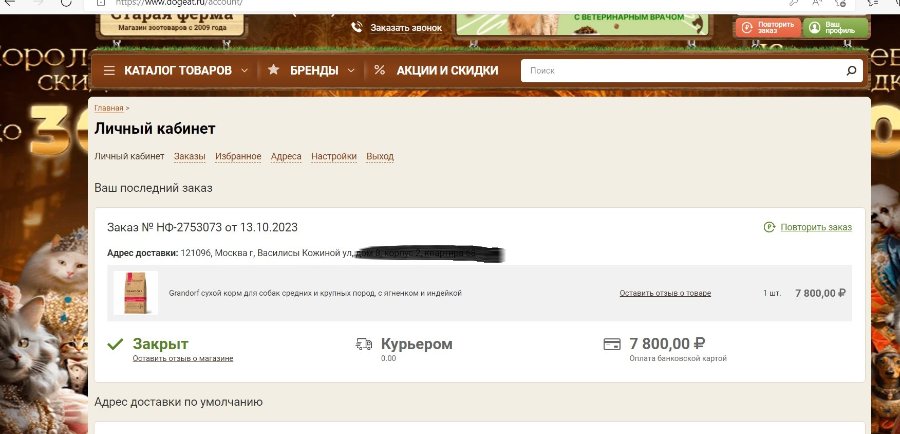Click the Выход logout link
900x434 pixels.
tap(380, 156)
